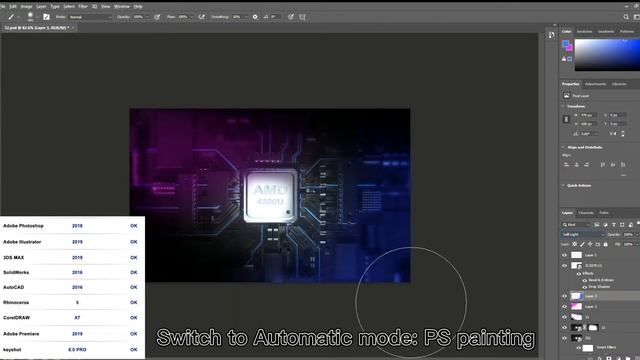The image size is (640, 360).
Task: Open the painting Mode dropdown showing Normal
Action: [90, 17]
